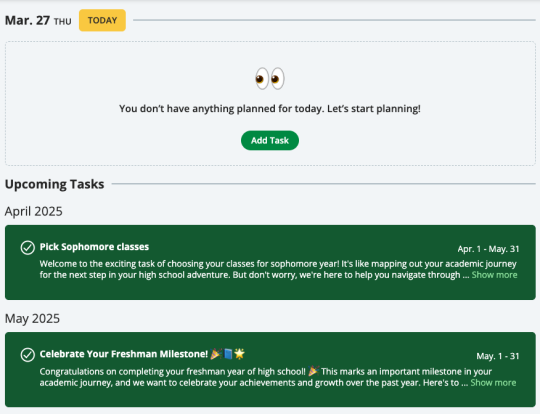
Task: Select the Mar. 27 THU date header
Action: point(38,21)
